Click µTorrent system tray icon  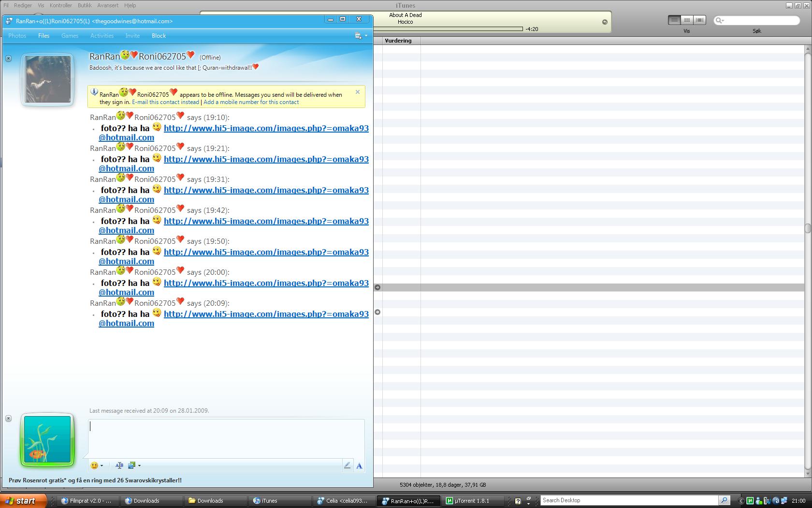750,501
